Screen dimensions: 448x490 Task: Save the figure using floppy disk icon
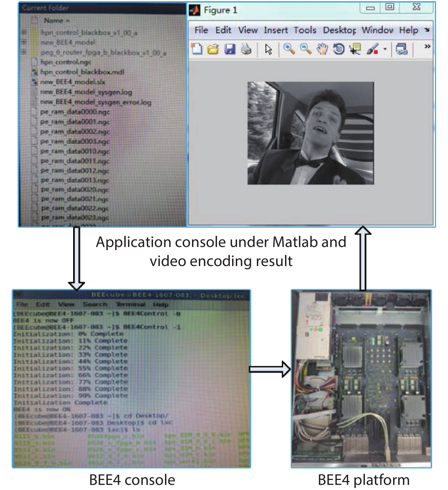(230, 49)
